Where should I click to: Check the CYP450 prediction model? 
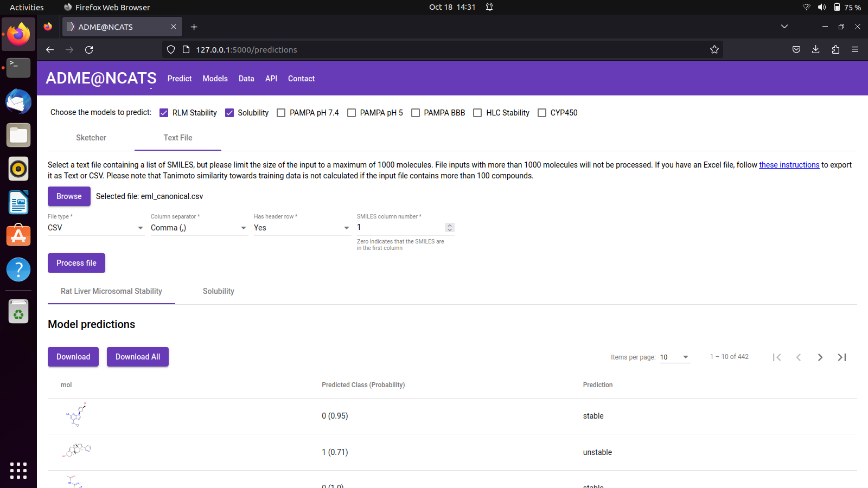[542, 113]
